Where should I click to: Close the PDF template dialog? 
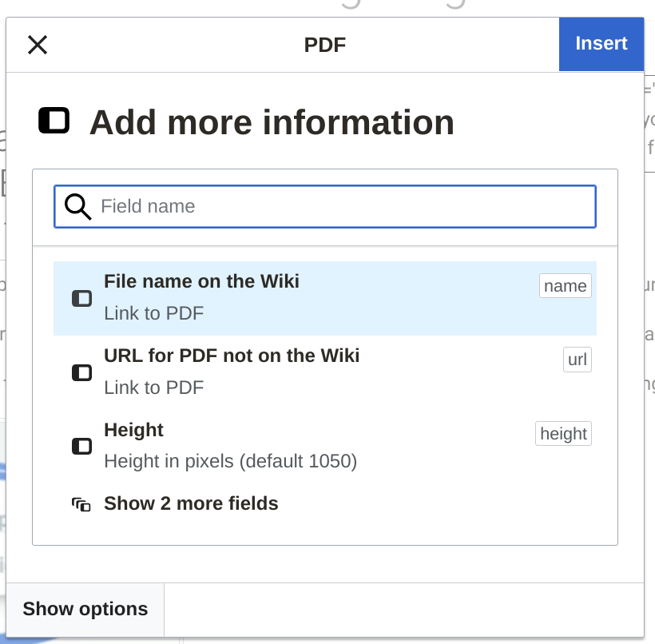pyautogui.click(x=38, y=45)
